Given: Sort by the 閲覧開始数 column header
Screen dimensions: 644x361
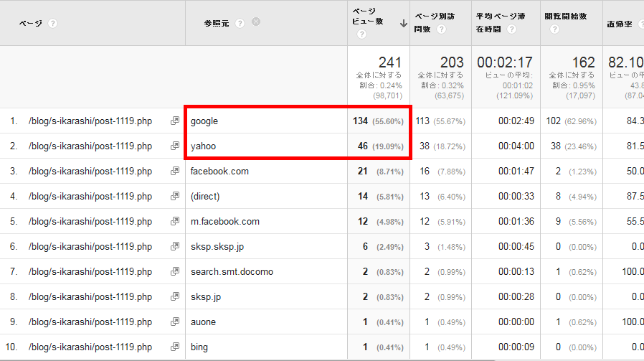Looking at the screenshot, I should click(x=566, y=16).
